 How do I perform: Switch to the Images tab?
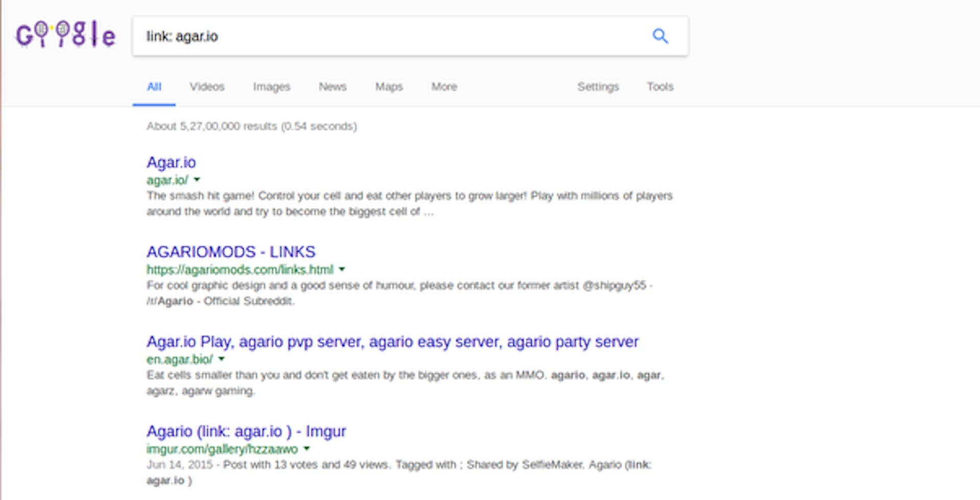click(272, 87)
